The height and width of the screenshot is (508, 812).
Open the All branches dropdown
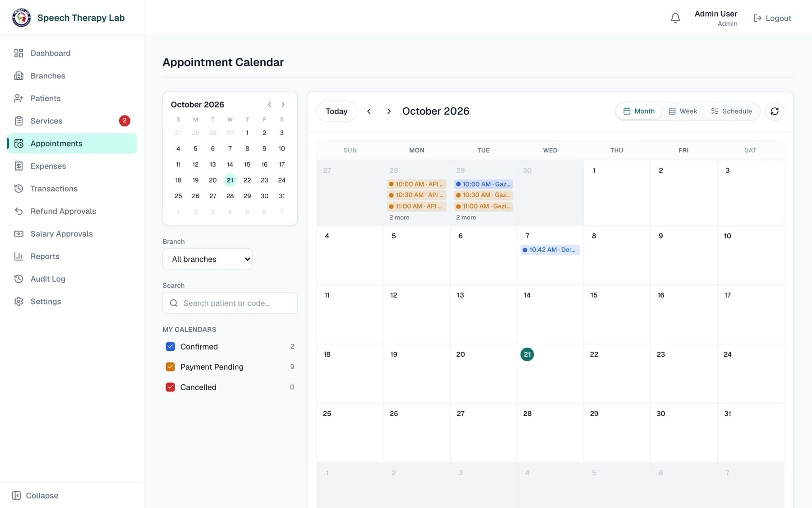pyautogui.click(x=208, y=259)
